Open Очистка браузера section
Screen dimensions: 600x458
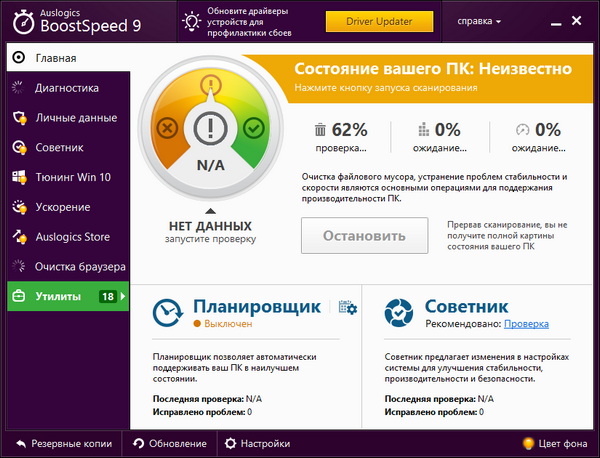(68, 266)
